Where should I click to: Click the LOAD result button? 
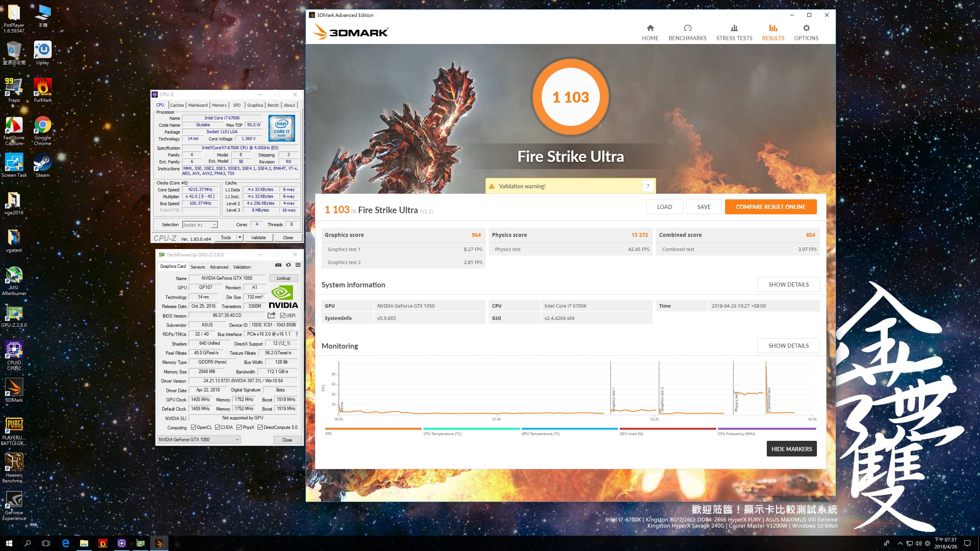point(665,207)
